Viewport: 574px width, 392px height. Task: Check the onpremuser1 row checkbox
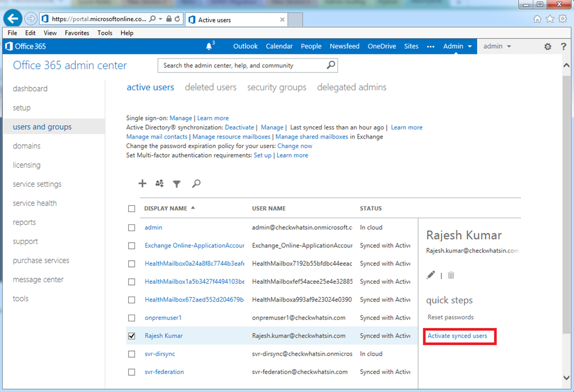point(132,317)
